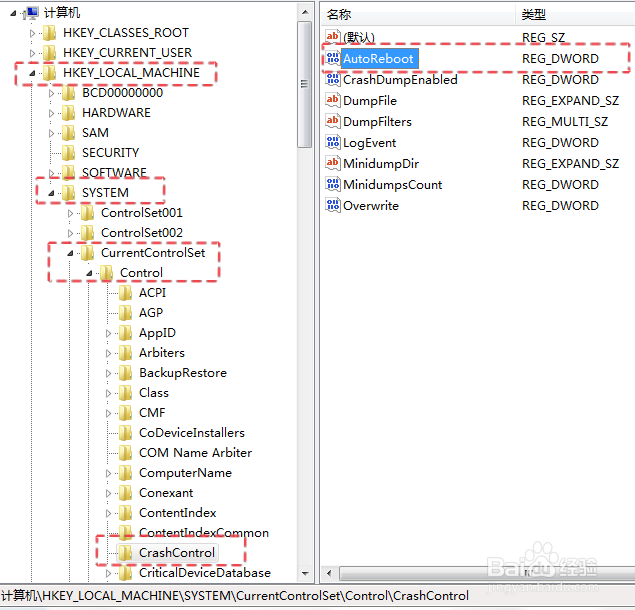Select the ContentIndex key
The height and width of the screenshot is (610, 635).
(177, 513)
